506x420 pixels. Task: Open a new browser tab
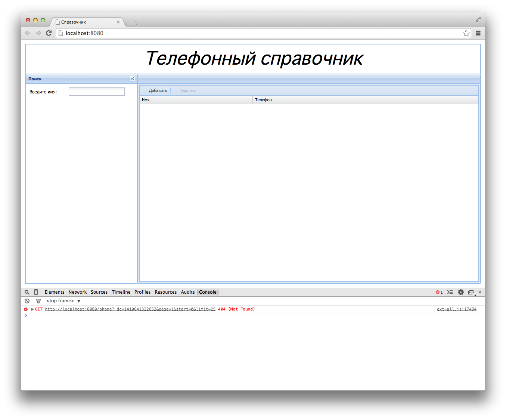click(x=131, y=22)
